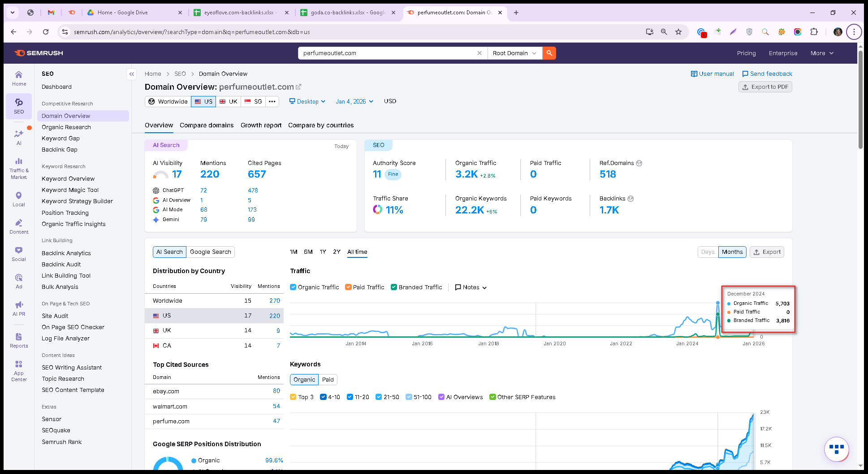Screen dimensions: 868x474
Task: Switch to Compare domains tab
Action: 207,125
